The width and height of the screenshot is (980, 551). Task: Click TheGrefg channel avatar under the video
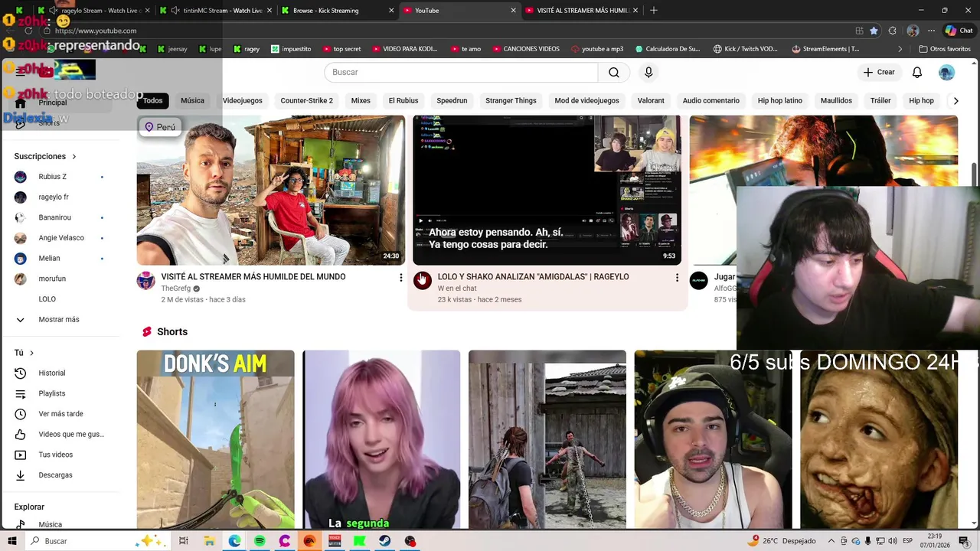pos(145,281)
